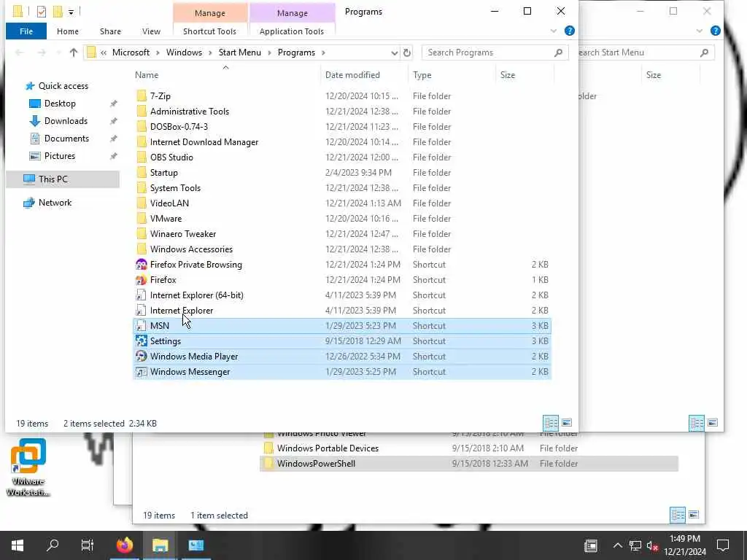Expand the path after Microsoft breadcrumb
This screenshot has width=747, height=560.
coord(158,52)
